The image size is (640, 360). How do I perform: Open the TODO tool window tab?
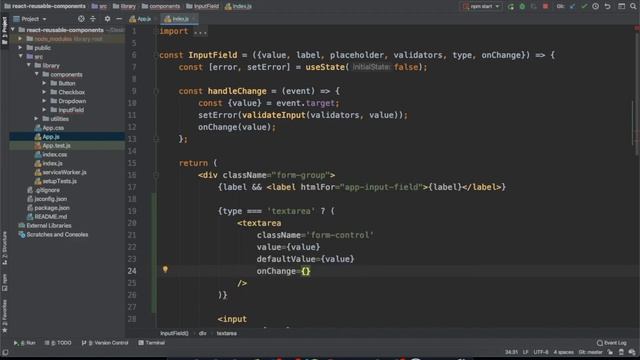point(58,343)
